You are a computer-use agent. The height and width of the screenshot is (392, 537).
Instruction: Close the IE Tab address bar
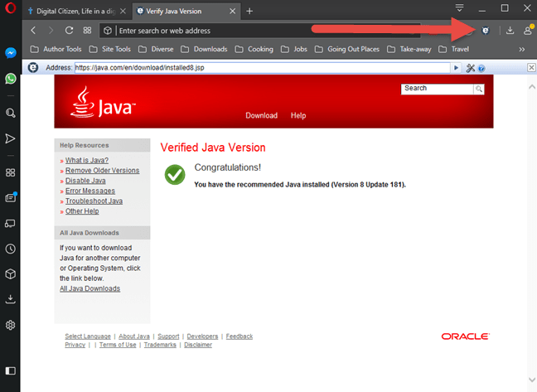[x=531, y=67]
